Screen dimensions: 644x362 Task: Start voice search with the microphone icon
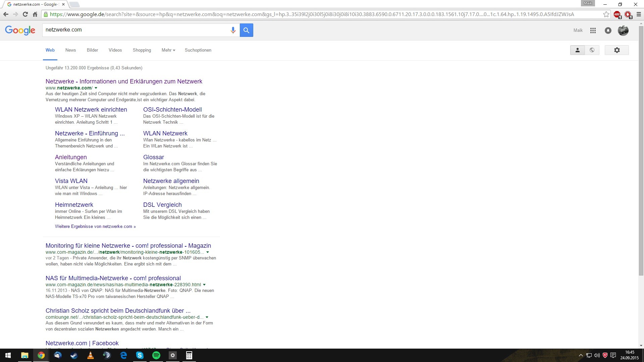[233, 30]
